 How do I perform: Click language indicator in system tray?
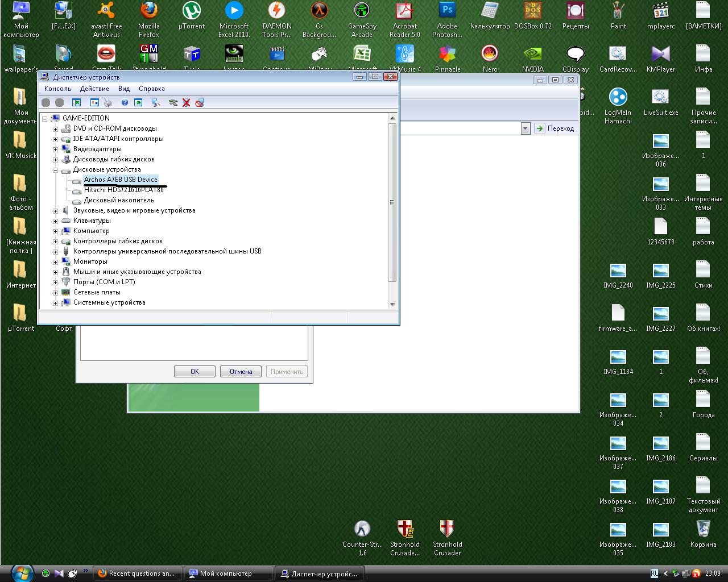654,573
